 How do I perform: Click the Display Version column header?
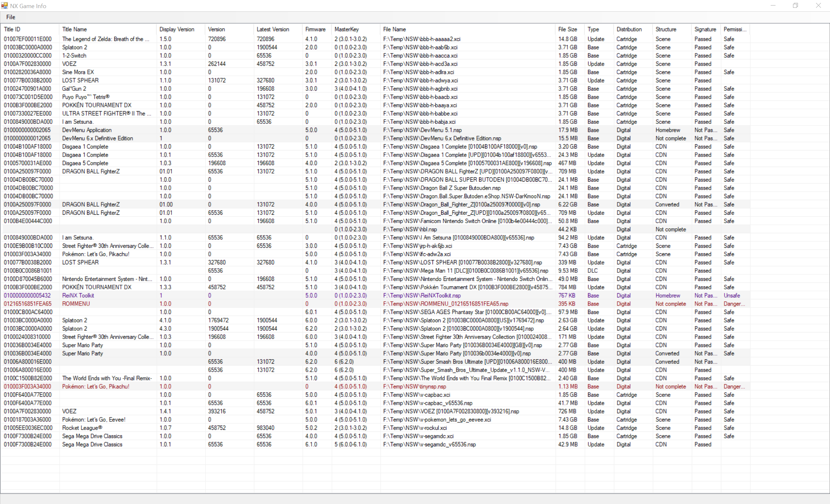click(x=176, y=29)
